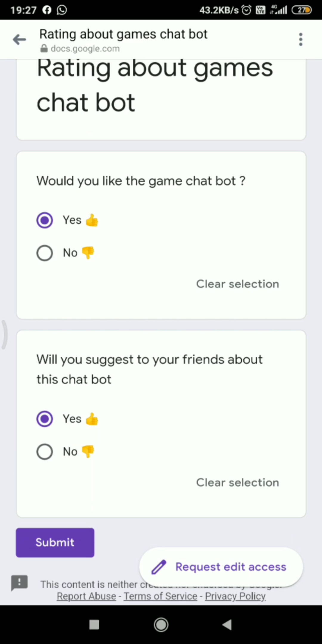Open the three-dot overflow menu

[x=301, y=40]
